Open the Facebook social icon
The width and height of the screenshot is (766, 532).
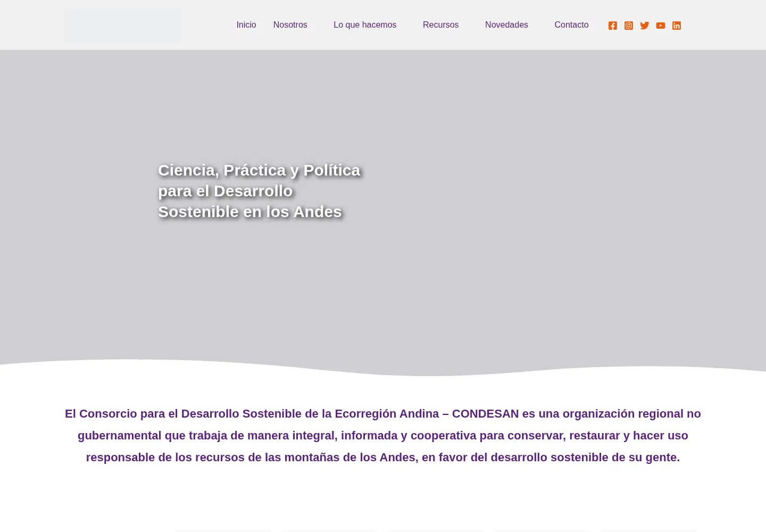click(613, 26)
